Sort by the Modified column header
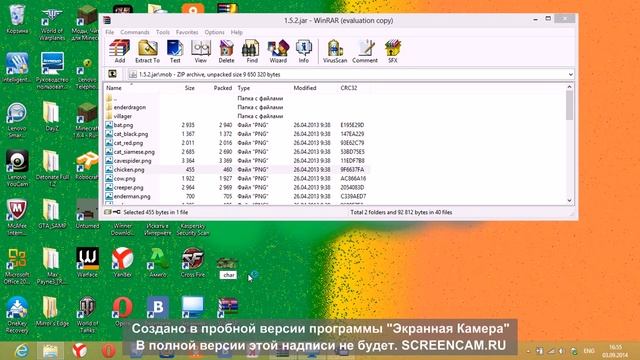640x360 pixels. 305,88
